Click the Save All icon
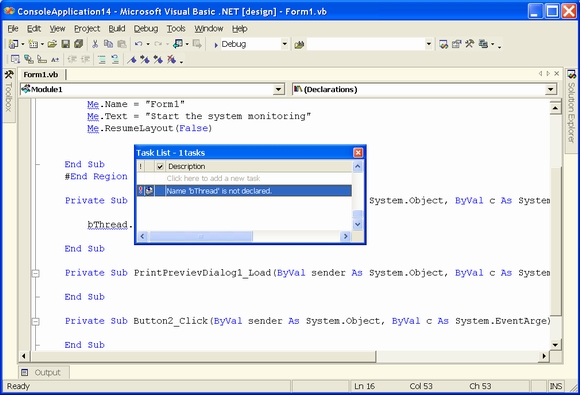580x395 pixels. (x=78, y=44)
